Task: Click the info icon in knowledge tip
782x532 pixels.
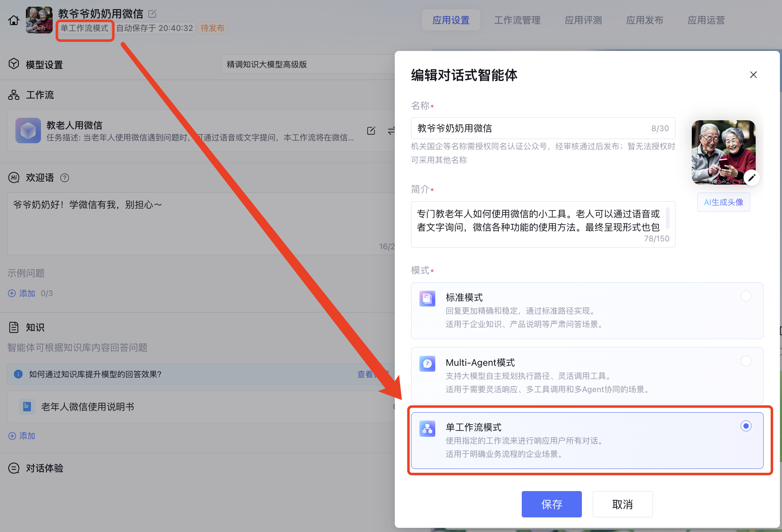Action: click(18, 374)
